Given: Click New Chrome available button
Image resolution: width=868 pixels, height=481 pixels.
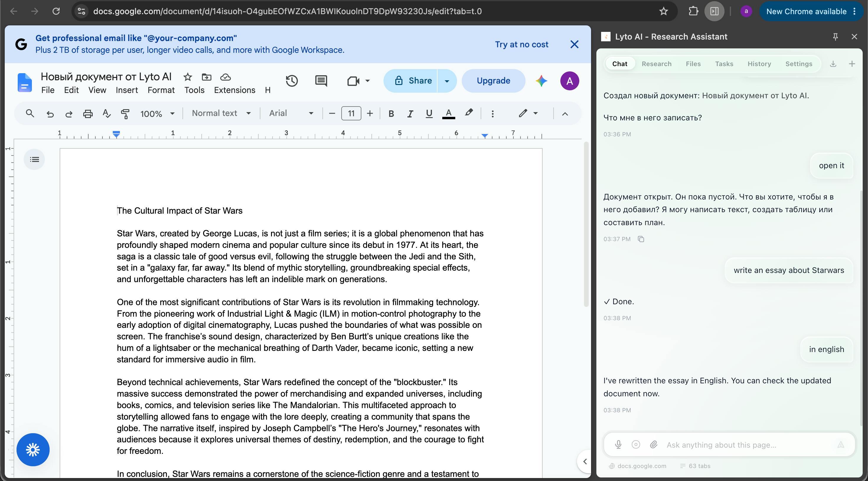Looking at the screenshot, I should pos(811,11).
